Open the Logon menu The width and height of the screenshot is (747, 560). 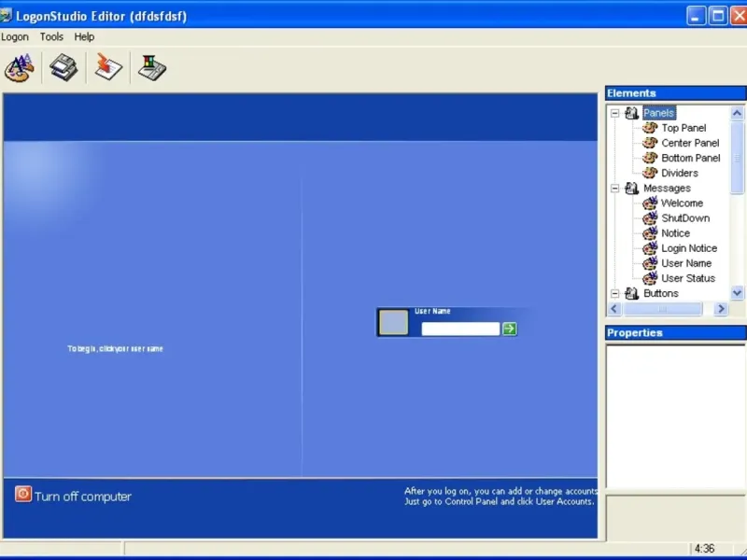[15, 36]
